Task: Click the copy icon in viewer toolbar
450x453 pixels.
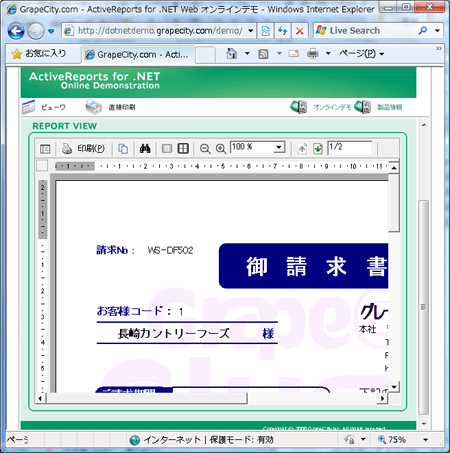Action: pyautogui.click(x=123, y=149)
